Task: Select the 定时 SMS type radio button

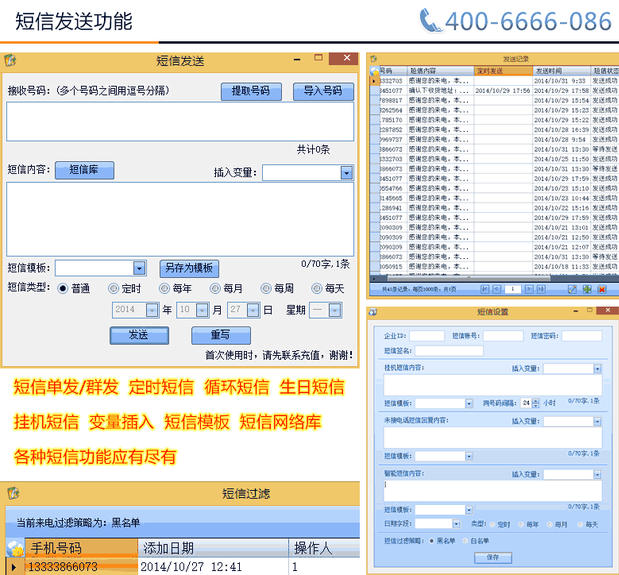Action: coord(113,289)
